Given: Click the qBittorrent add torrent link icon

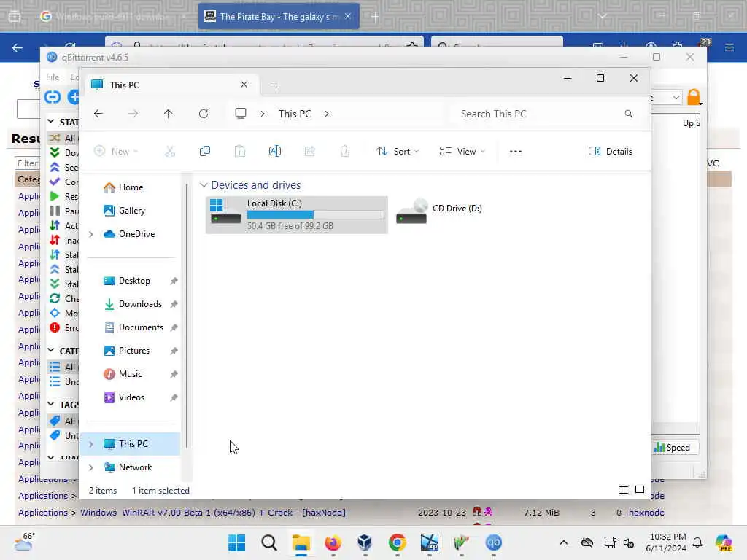Looking at the screenshot, I should tap(53, 97).
